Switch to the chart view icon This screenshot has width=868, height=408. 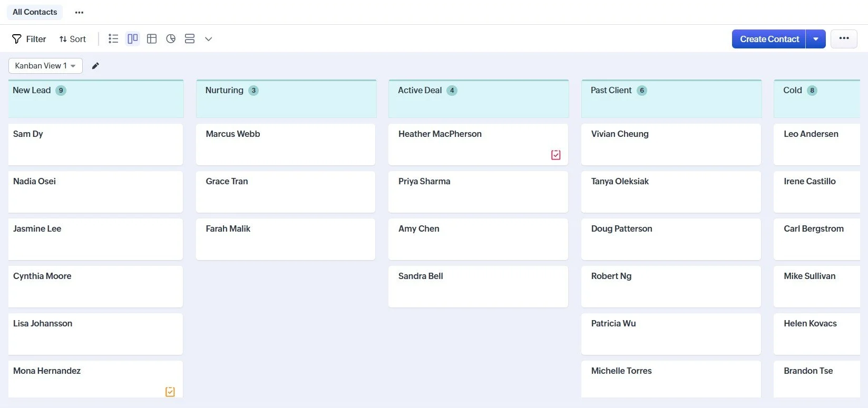click(171, 38)
